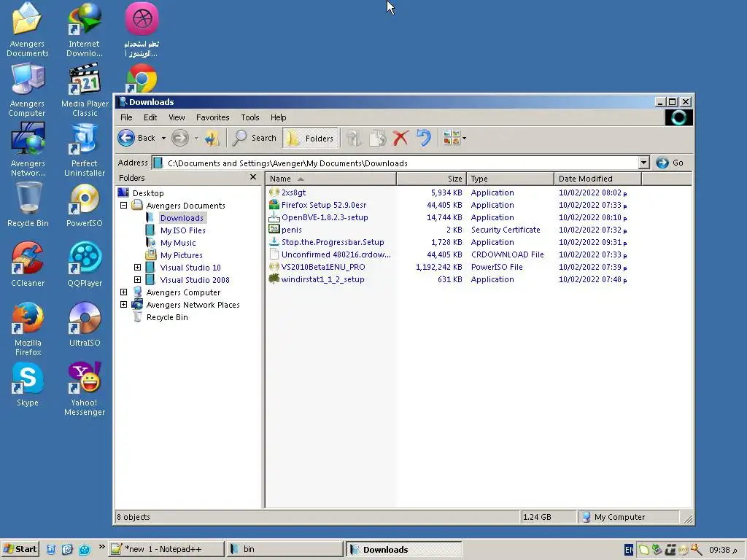Sort files by the Size column
Screen dimensions: 747x560
431,179
